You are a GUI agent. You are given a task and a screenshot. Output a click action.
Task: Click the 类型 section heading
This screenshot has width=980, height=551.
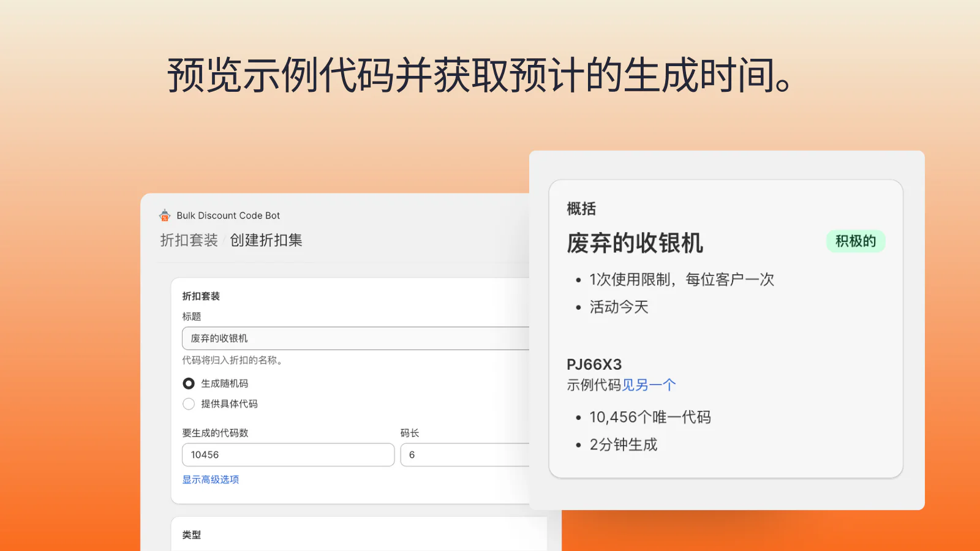(192, 534)
